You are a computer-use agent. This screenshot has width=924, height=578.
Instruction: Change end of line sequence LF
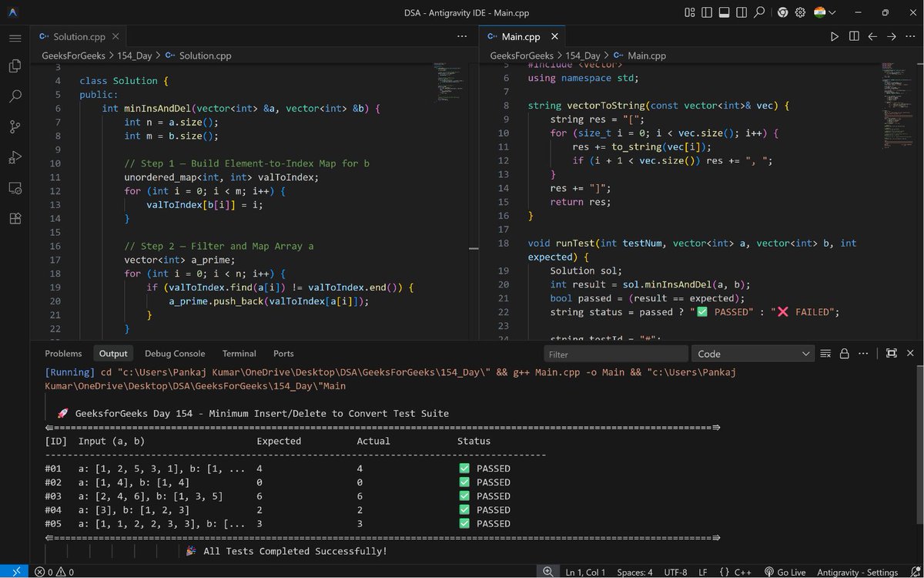tap(703, 572)
